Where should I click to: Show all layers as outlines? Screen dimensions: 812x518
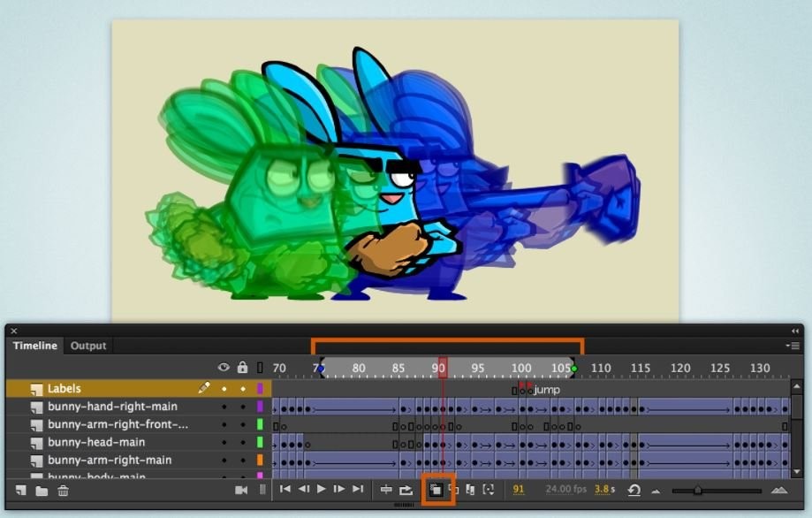tap(260, 368)
